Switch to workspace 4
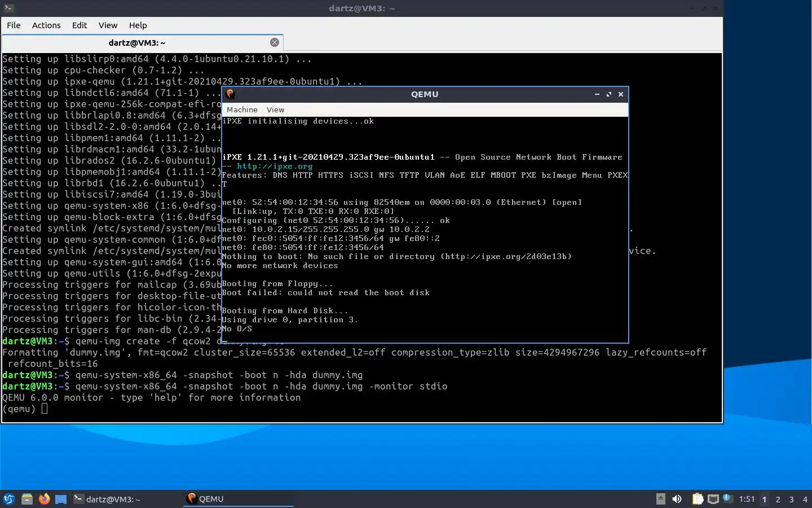Screen dimensions: 812x508 coord(805,499)
